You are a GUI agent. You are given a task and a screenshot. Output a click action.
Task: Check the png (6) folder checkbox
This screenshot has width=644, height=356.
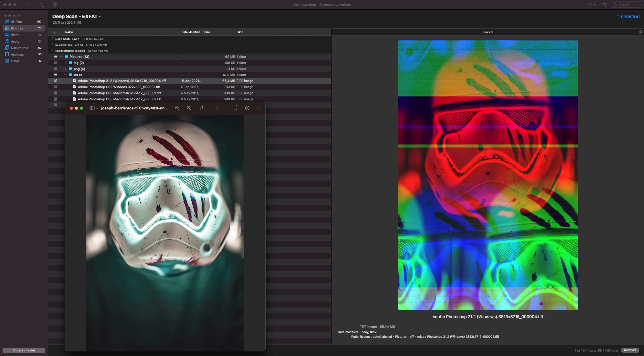[55, 69]
